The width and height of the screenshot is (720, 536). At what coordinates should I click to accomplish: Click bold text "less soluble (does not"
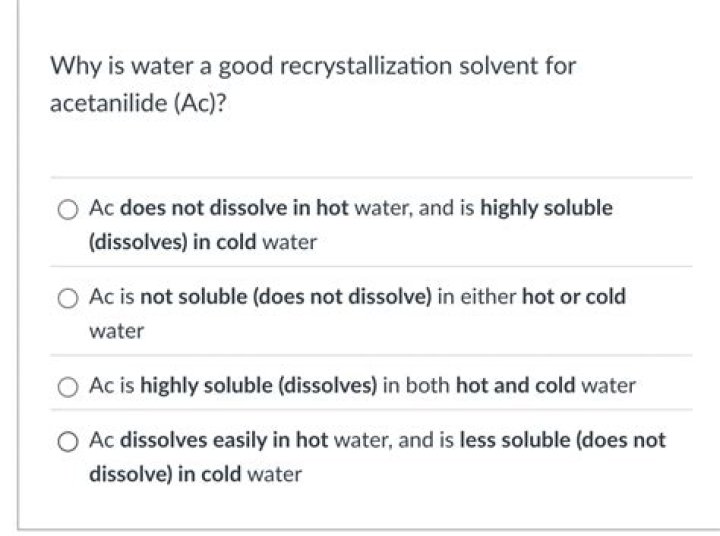562,440
